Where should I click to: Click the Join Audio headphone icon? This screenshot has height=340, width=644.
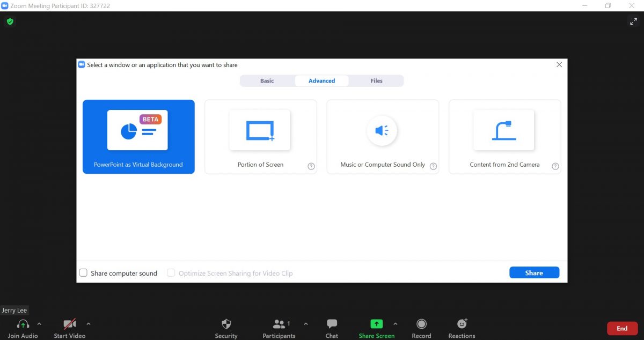[x=23, y=324]
